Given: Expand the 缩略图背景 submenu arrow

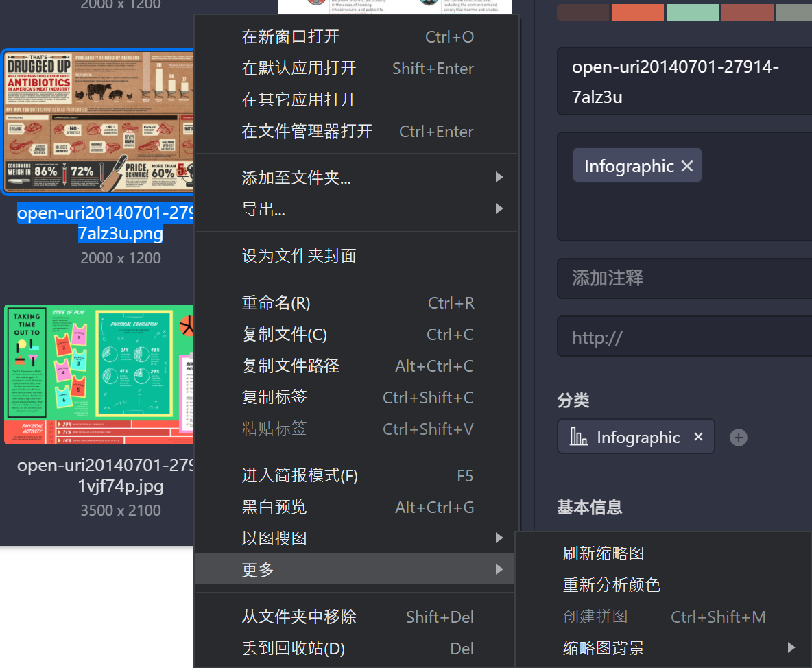Looking at the screenshot, I should 791,647.
